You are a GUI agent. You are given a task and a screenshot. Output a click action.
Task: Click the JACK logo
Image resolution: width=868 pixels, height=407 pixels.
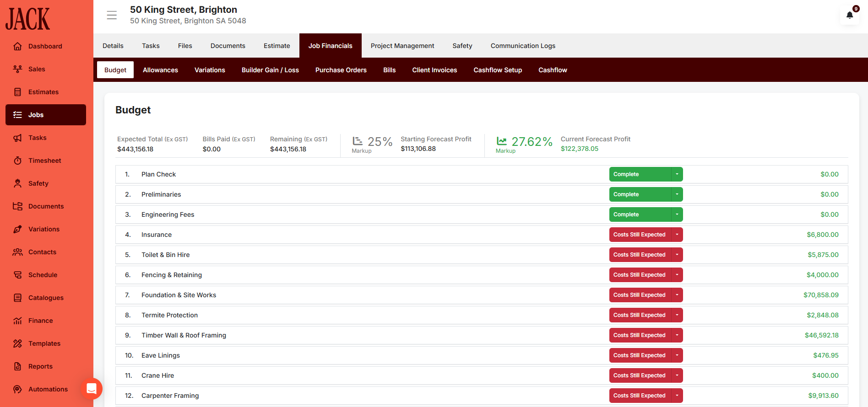click(27, 19)
